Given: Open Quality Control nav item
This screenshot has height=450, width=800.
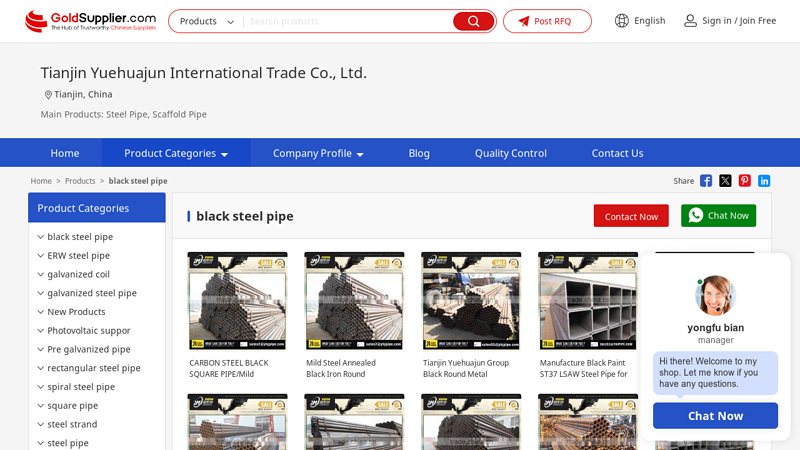Looking at the screenshot, I should tap(511, 153).
